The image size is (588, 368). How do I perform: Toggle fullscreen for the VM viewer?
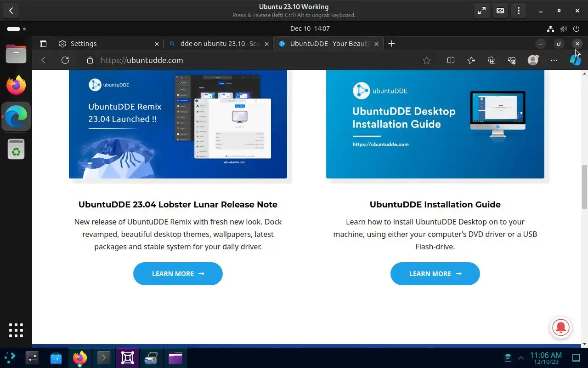click(482, 11)
